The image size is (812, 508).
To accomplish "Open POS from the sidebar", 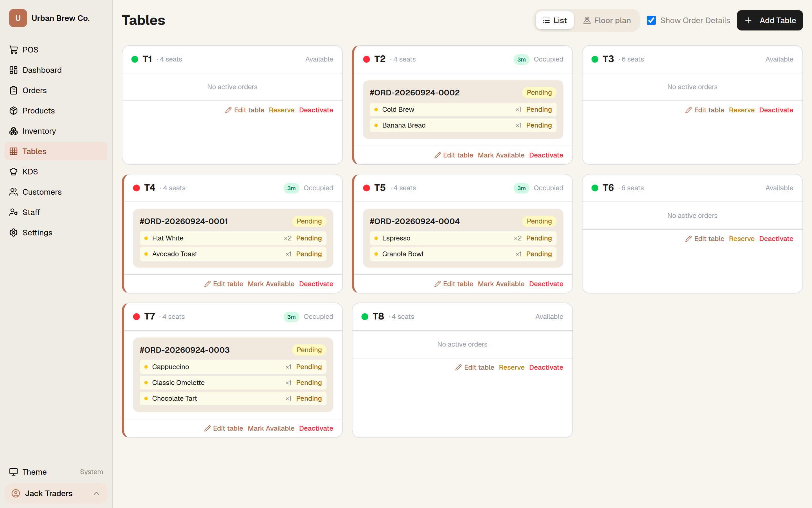I will point(56,50).
